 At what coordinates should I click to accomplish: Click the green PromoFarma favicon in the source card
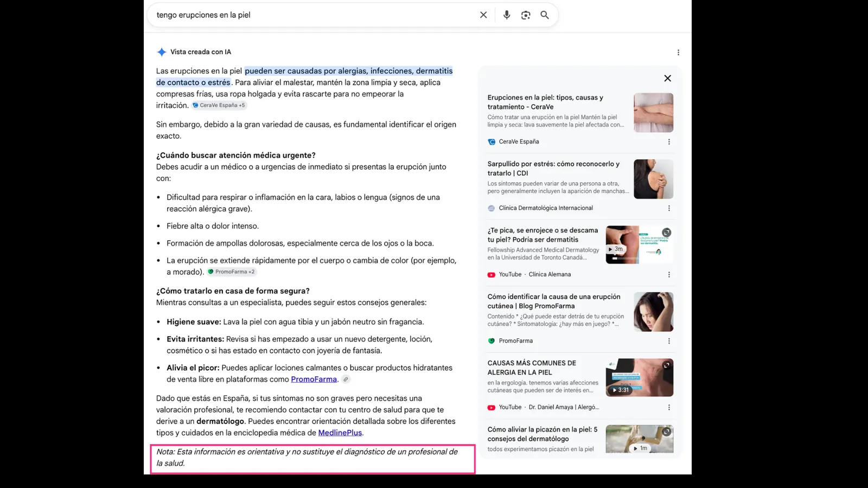point(492,341)
